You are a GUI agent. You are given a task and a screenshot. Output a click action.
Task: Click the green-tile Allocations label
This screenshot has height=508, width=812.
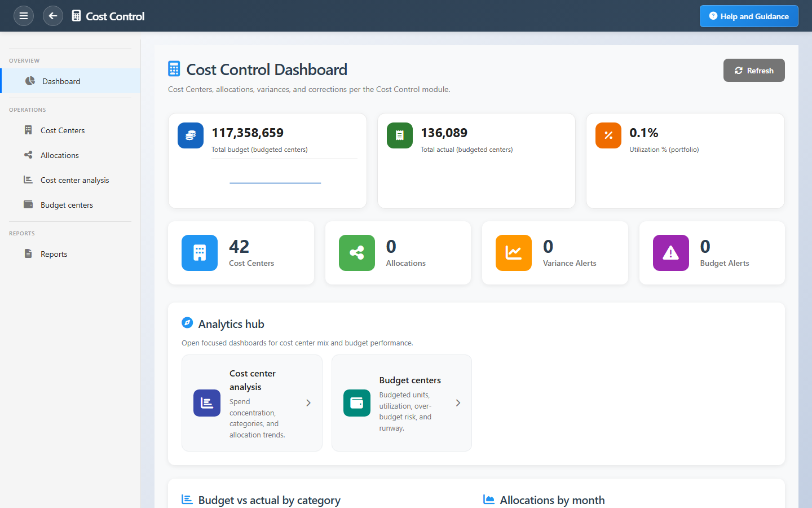pyautogui.click(x=406, y=263)
